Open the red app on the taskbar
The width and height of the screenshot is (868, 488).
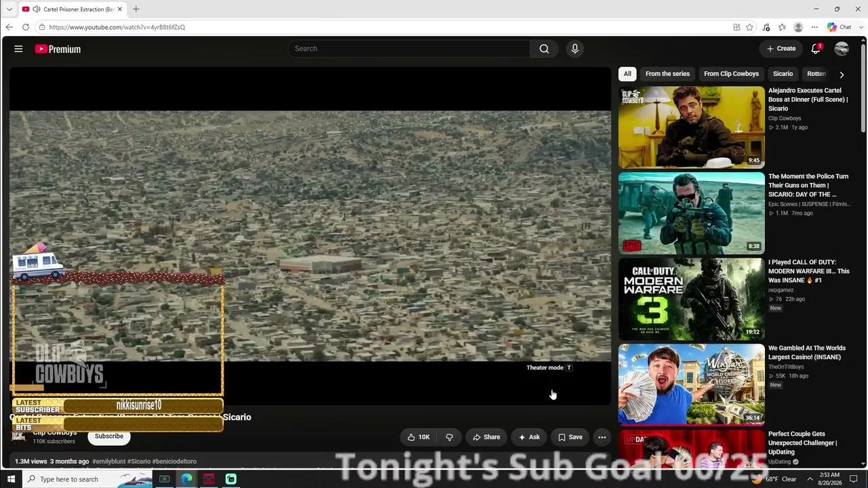click(209, 479)
